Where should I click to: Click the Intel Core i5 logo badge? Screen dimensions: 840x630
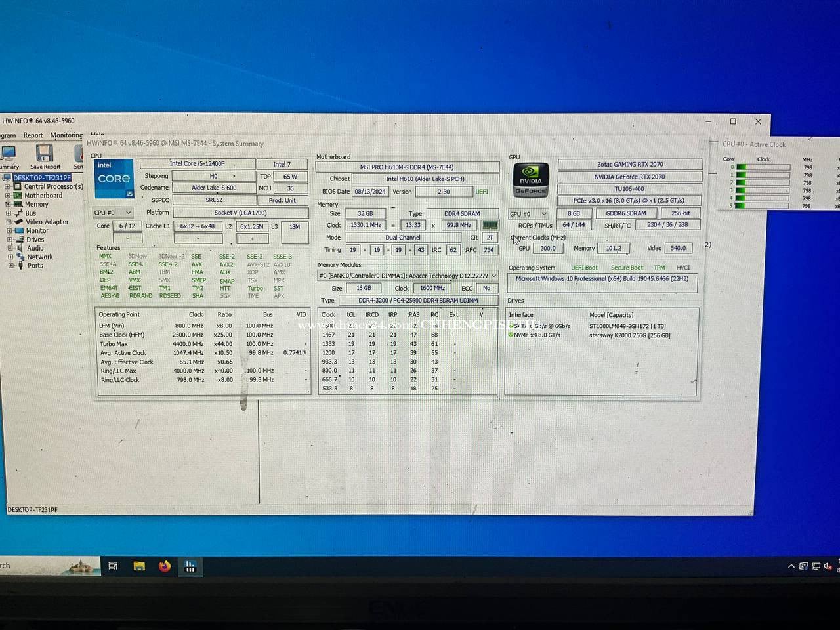114,178
